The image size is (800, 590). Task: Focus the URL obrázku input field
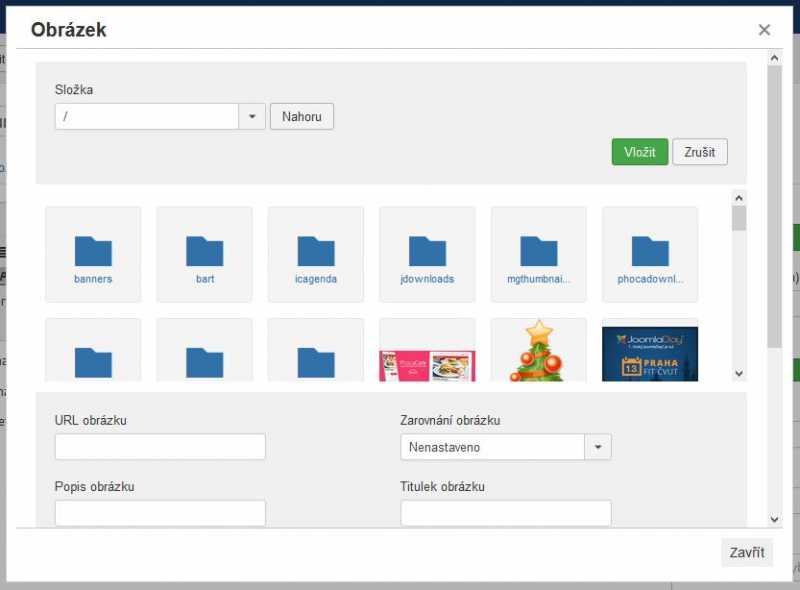160,447
